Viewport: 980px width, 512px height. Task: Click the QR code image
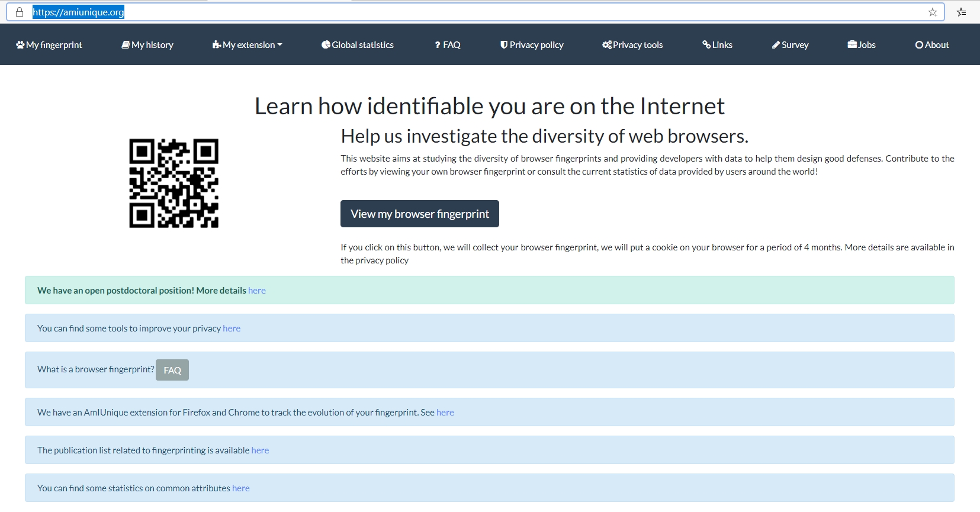(174, 183)
